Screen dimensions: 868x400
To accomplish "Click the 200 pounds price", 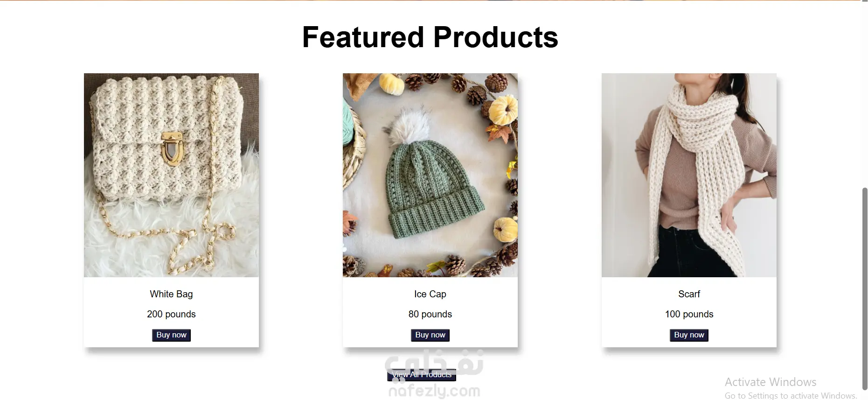I will pos(171,314).
